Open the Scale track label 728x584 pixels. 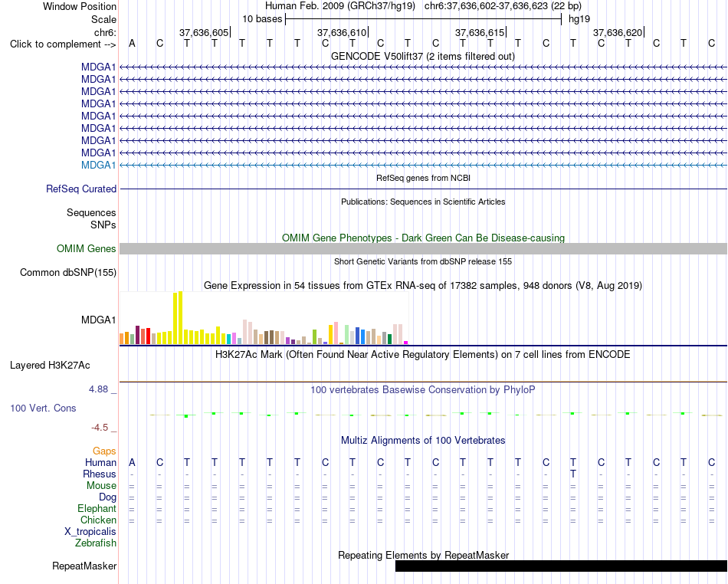pyautogui.click(x=103, y=19)
